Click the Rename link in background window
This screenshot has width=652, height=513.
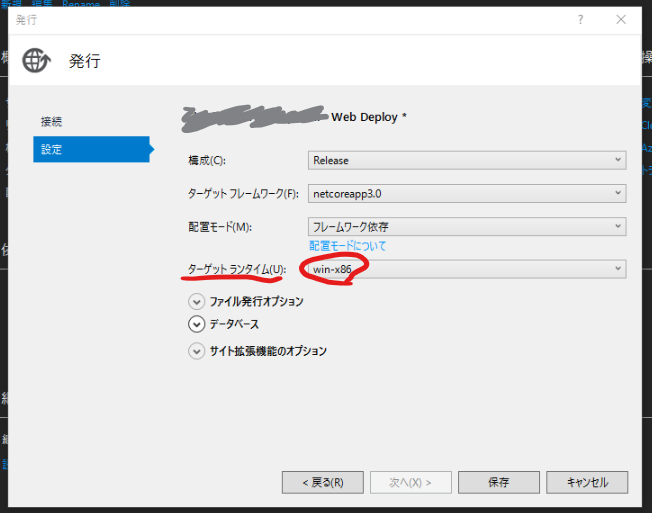(81, 4)
